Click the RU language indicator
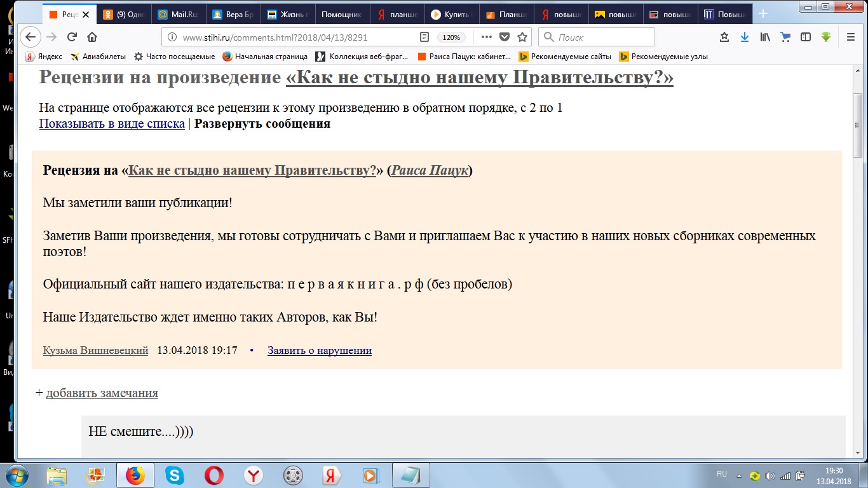 point(722,474)
